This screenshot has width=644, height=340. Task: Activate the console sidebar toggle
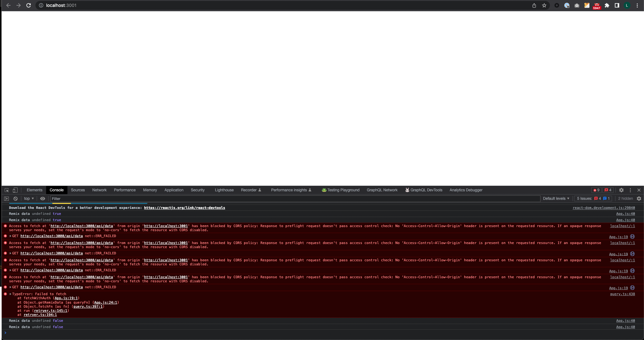[x=6, y=199]
